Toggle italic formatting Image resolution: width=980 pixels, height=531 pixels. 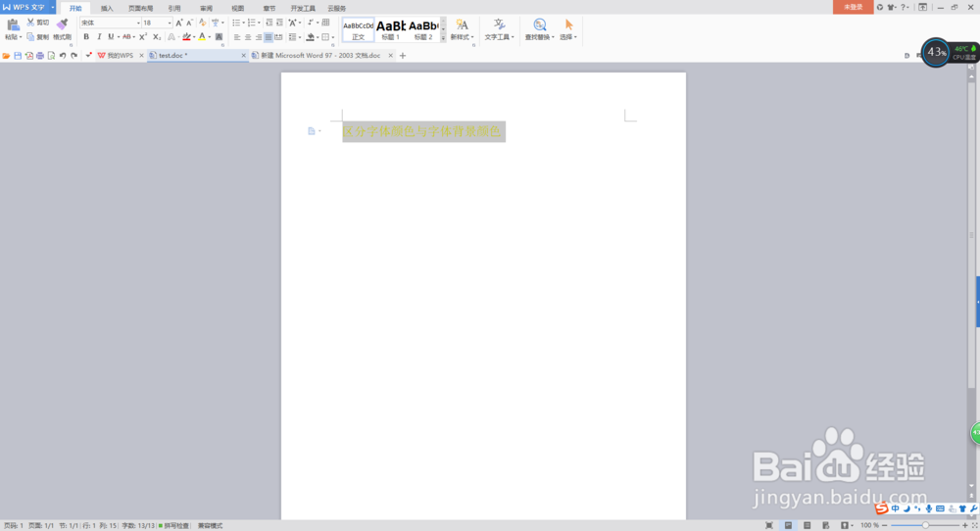coord(99,37)
